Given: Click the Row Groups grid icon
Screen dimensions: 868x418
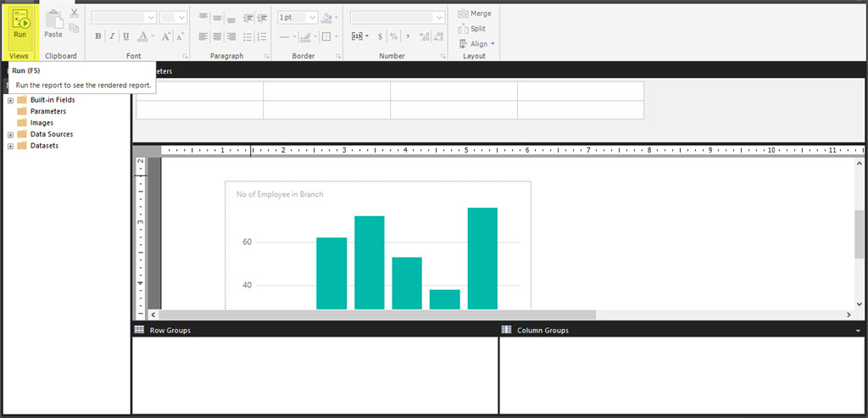Looking at the screenshot, I should coord(140,330).
